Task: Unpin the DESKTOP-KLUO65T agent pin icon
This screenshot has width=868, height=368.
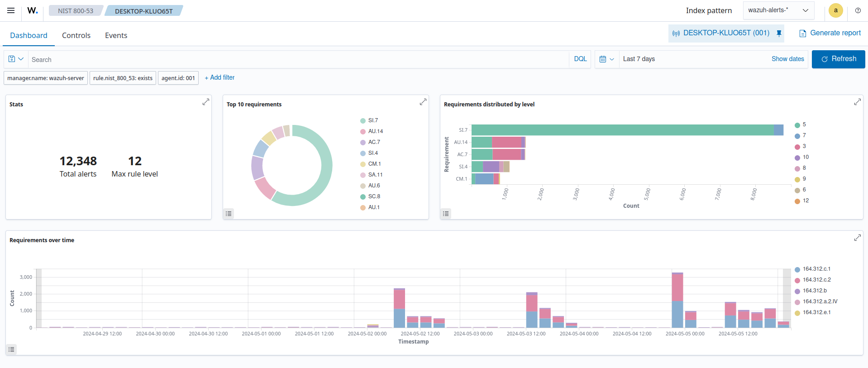Action: (x=779, y=33)
